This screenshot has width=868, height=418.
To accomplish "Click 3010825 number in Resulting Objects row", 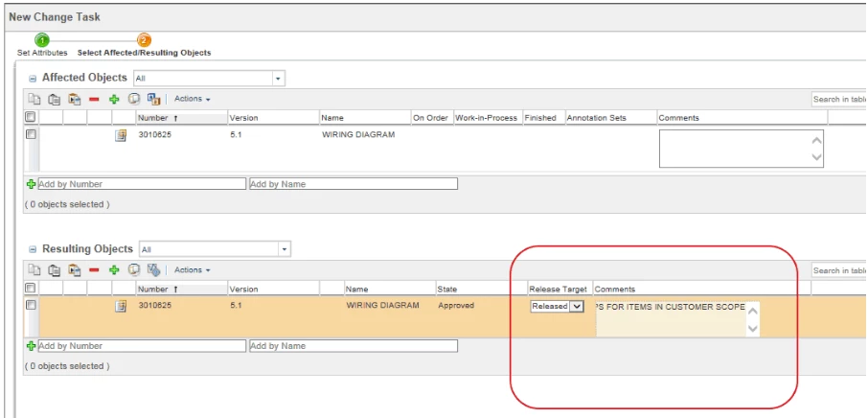I will click(154, 305).
